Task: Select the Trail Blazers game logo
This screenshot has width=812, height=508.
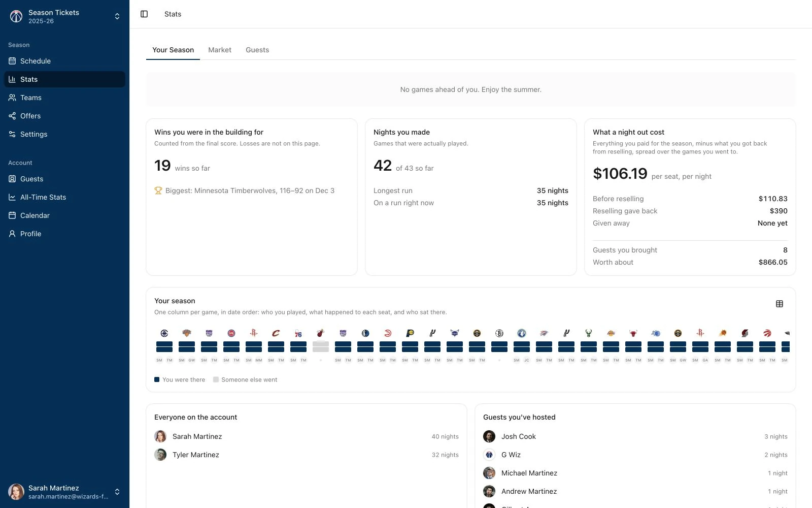Action: click(745, 333)
